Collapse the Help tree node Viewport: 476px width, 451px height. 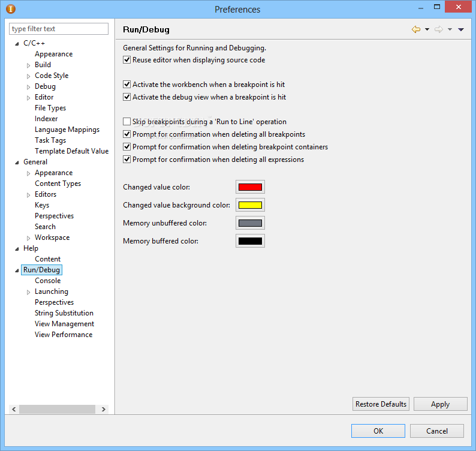point(17,249)
